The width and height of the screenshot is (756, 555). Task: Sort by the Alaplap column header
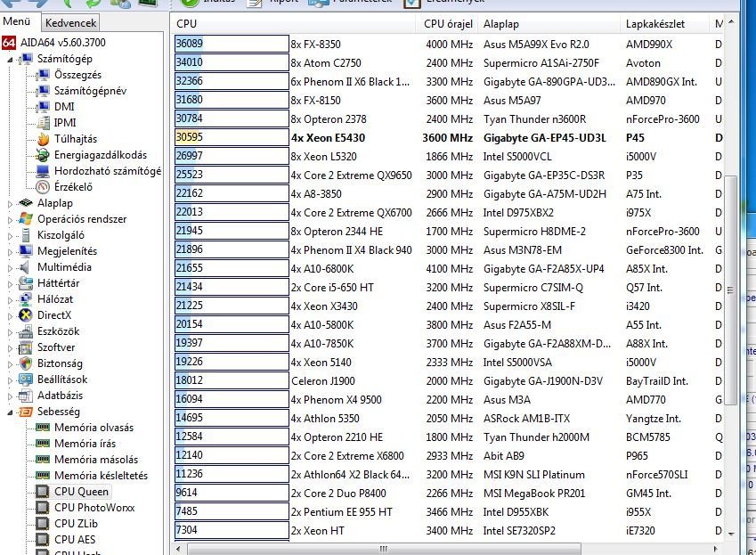(550, 24)
